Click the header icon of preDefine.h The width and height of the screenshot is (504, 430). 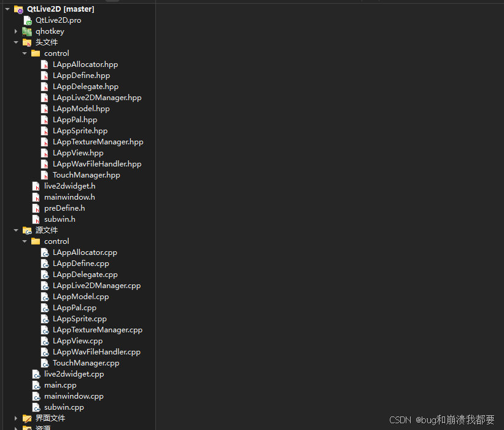[36, 208]
